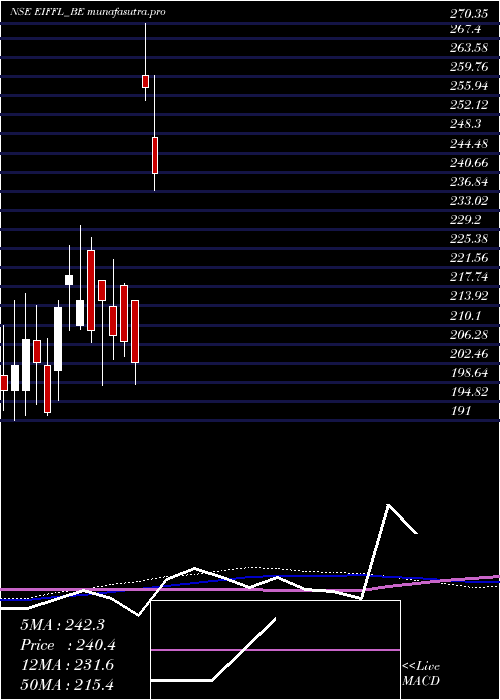Click the 252.12 price label
The height and width of the screenshot is (700, 500).
[468, 105]
